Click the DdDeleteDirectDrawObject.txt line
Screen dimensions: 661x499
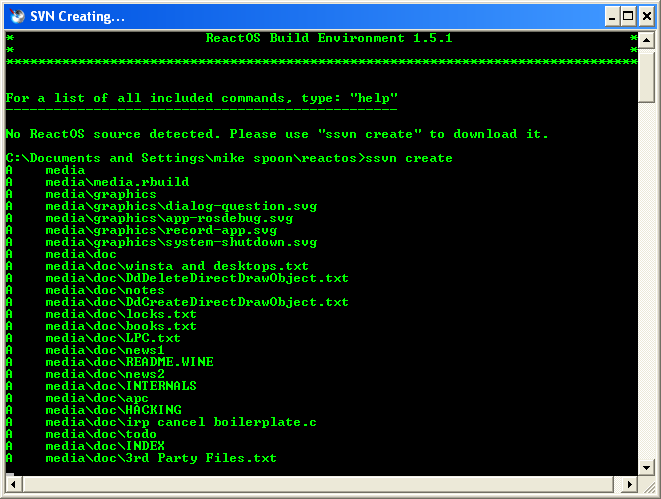[x=177, y=278]
